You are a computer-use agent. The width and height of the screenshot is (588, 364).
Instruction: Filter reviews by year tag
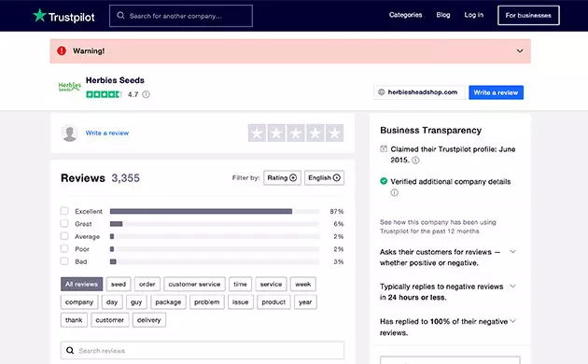tap(305, 302)
